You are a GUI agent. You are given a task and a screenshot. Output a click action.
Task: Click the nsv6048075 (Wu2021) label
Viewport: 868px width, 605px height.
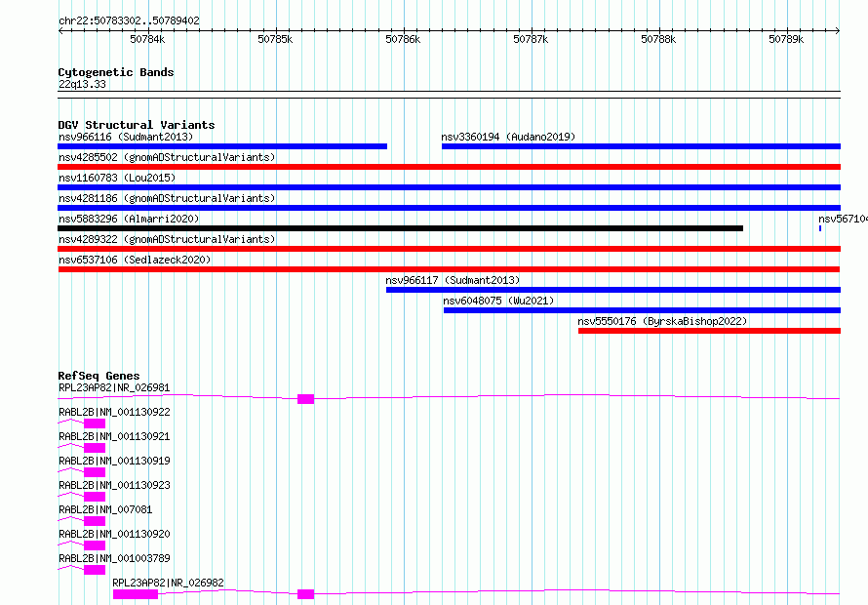(498, 301)
